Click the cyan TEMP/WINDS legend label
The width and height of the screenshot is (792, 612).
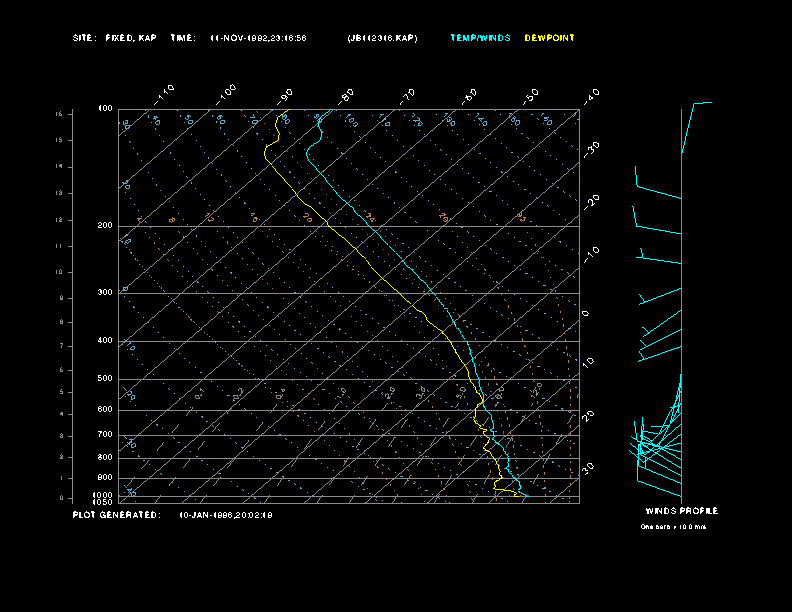(x=480, y=38)
